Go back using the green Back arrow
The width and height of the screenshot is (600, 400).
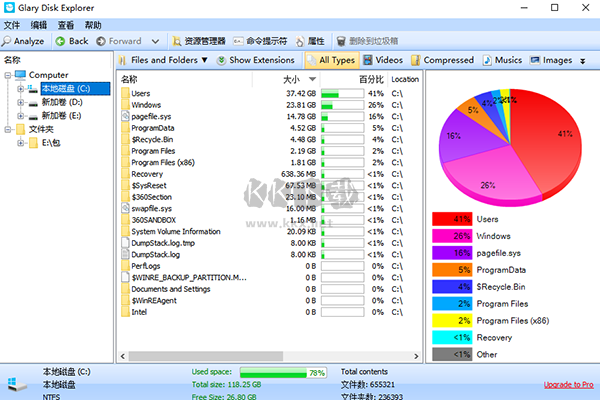point(71,41)
